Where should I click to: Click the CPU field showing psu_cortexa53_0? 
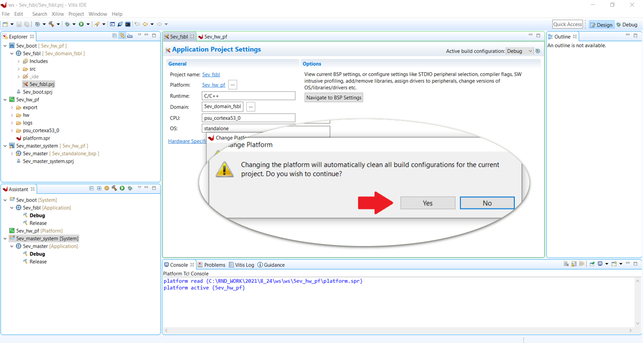click(248, 118)
